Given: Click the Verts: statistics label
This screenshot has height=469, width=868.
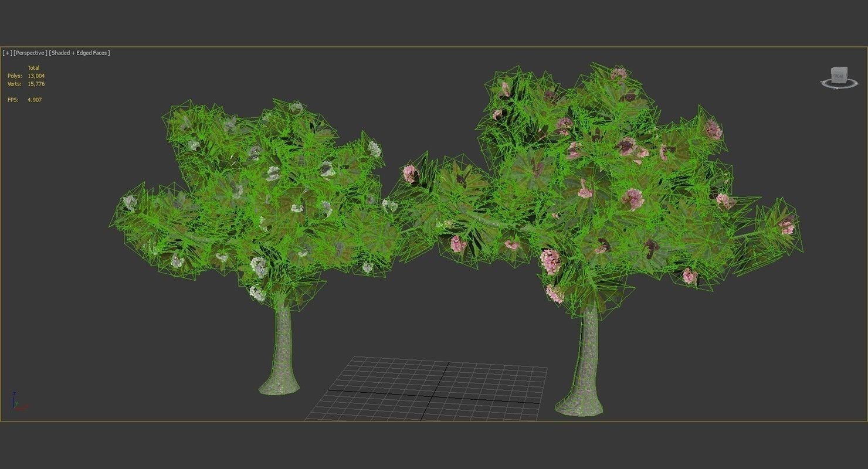Looking at the screenshot, I should pyautogui.click(x=14, y=84).
